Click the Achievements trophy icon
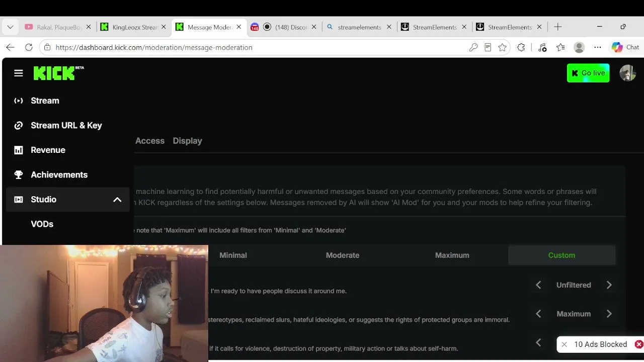 [19, 174]
